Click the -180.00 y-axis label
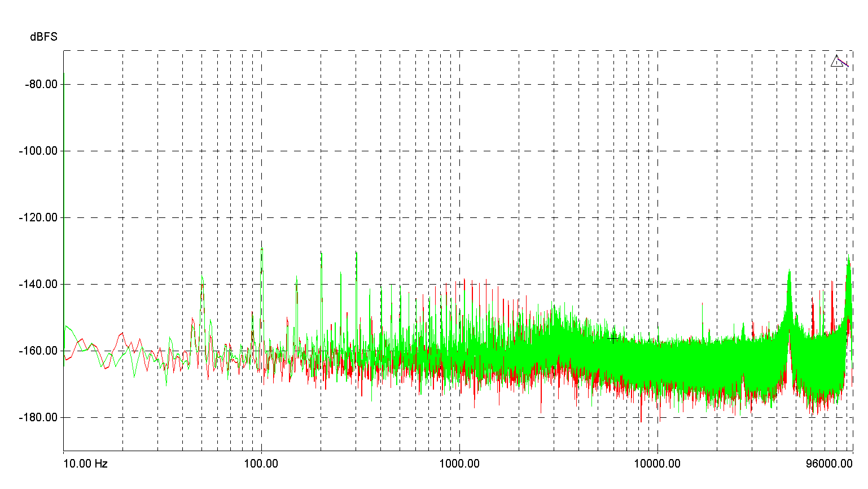Image resolution: width=868 pixels, height=489 pixels. tap(38, 417)
